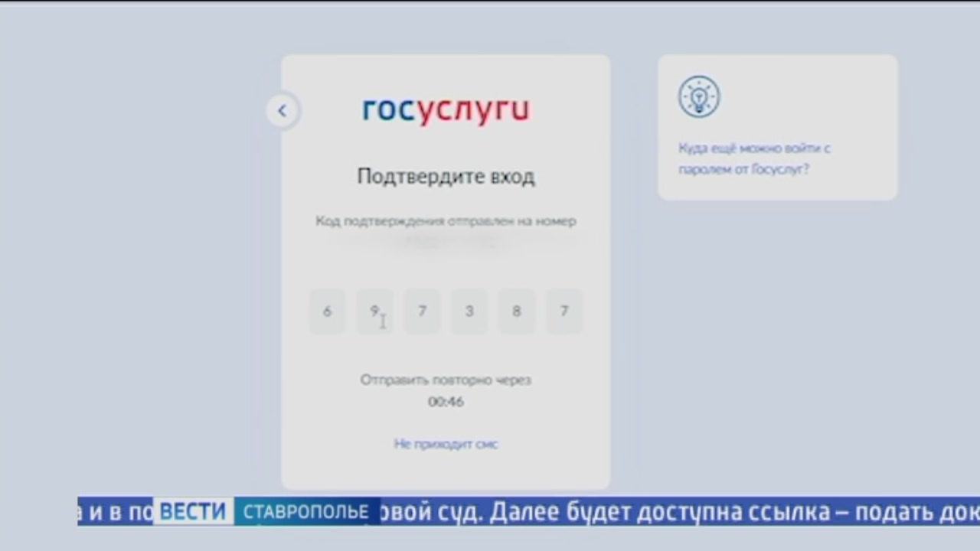Focus the code box containing digit 8
This screenshot has width=980, height=551.
click(x=517, y=311)
